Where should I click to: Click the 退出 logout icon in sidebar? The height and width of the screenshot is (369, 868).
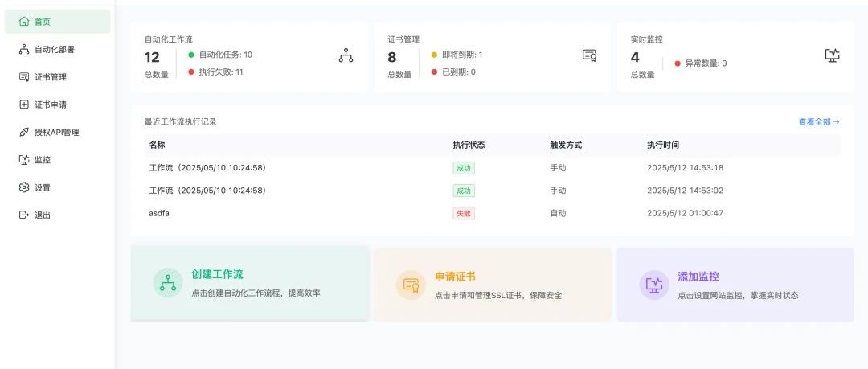[x=24, y=215]
